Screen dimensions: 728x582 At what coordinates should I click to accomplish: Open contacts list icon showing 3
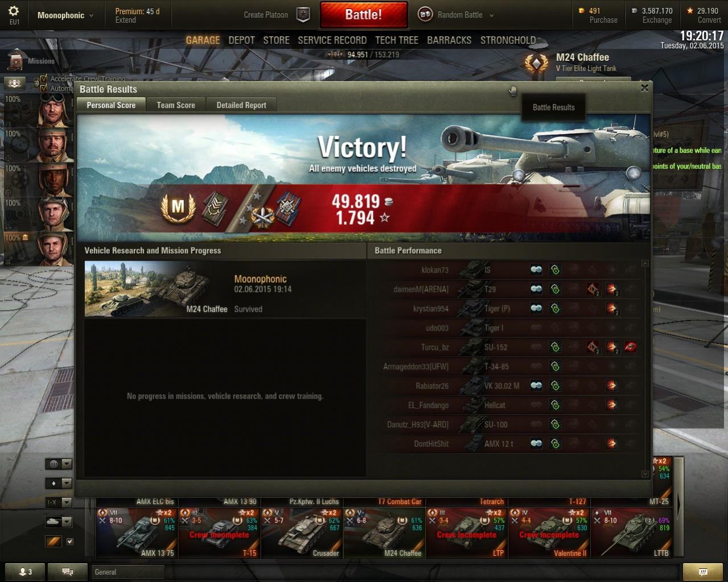[25, 572]
